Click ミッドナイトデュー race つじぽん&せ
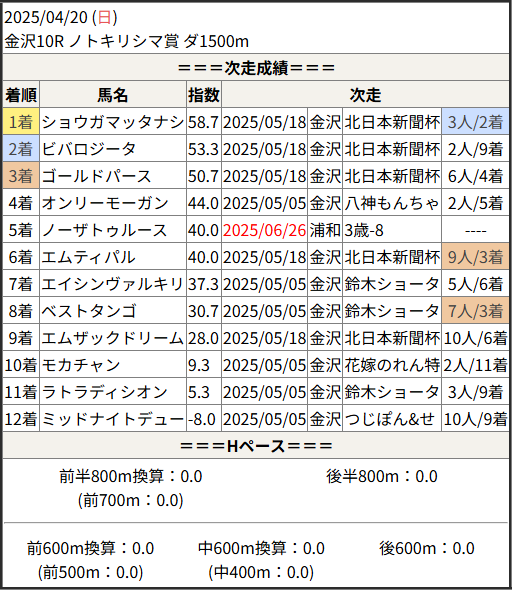 pos(389,420)
